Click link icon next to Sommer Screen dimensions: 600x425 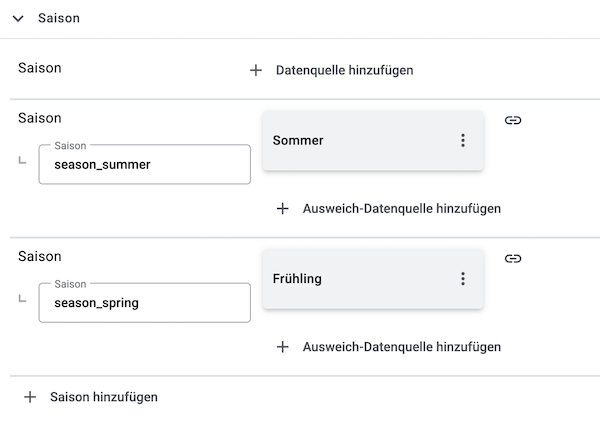coord(513,120)
